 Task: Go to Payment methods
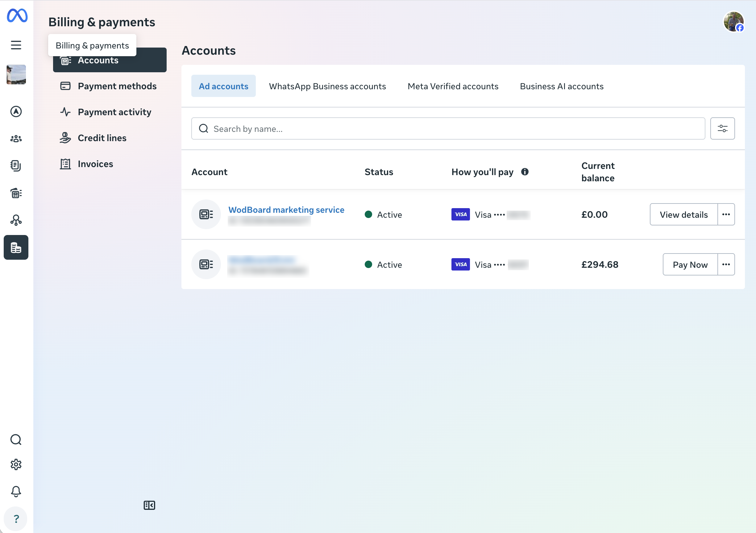pyautogui.click(x=110, y=86)
